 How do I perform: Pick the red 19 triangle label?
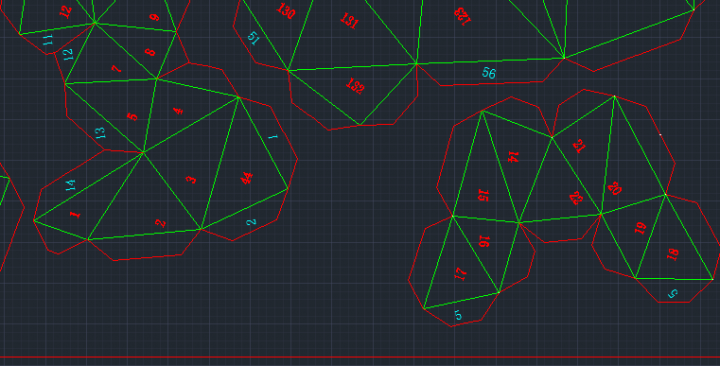(641, 228)
